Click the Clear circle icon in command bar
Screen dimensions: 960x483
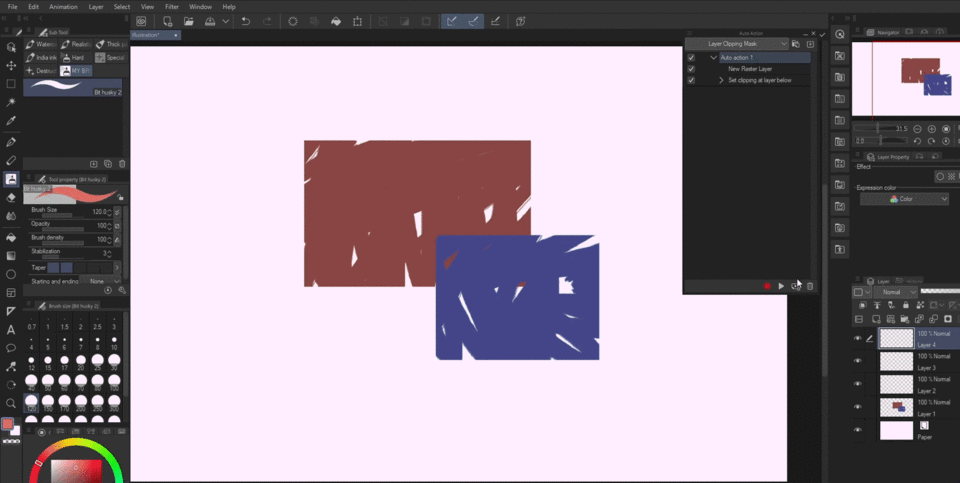pos(293,21)
